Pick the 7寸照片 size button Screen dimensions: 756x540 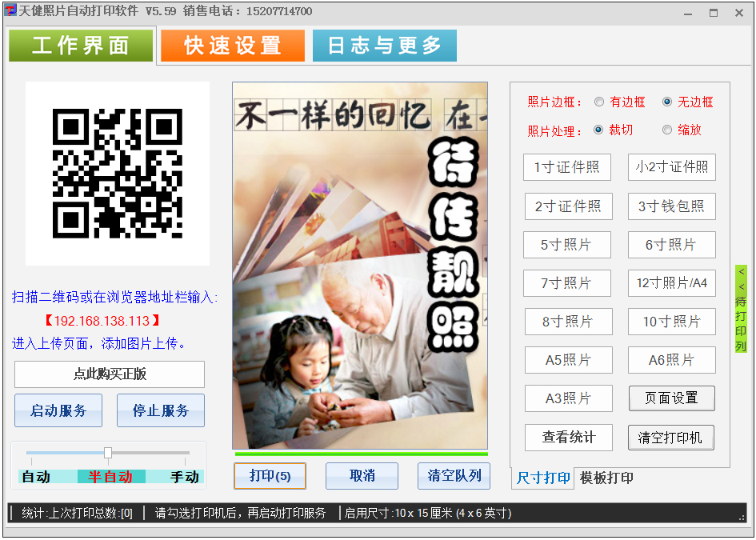(x=567, y=283)
